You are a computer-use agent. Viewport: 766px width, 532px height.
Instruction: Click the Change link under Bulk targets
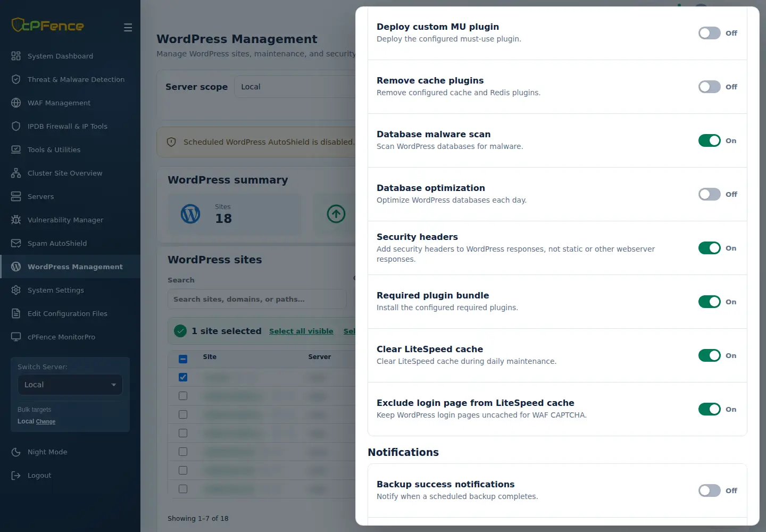point(46,421)
